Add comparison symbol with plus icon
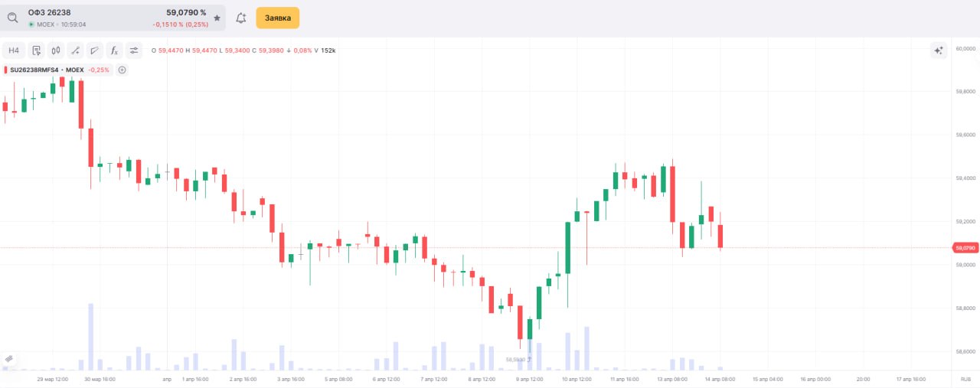 click(122, 70)
